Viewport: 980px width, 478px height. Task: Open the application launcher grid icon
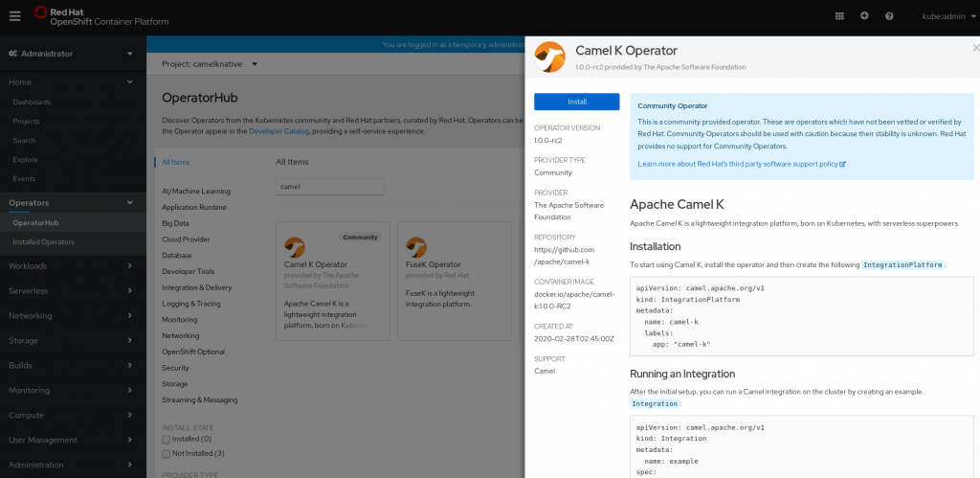839,15
